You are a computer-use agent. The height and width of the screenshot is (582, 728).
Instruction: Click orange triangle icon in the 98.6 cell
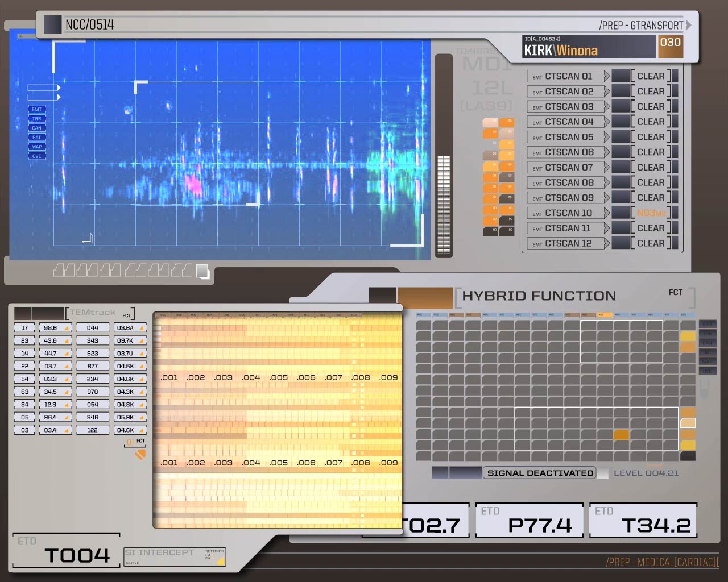[x=67, y=329]
